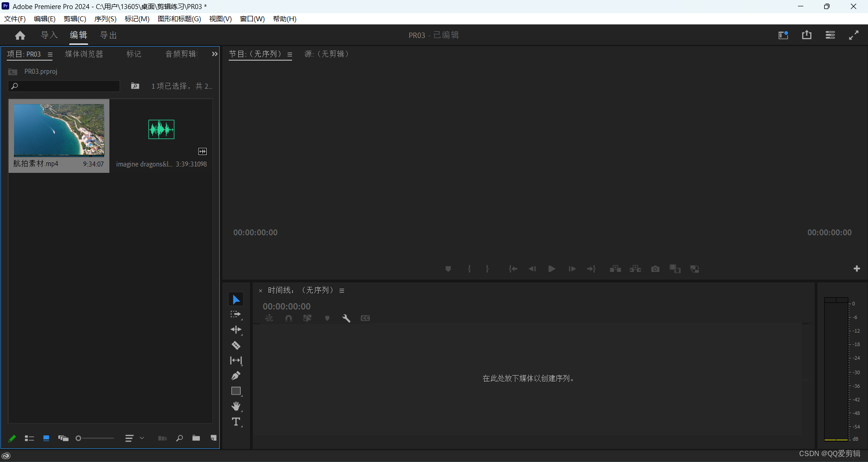The width and height of the screenshot is (868, 462).
Task: Select the Rectangle tool
Action: tap(236, 391)
